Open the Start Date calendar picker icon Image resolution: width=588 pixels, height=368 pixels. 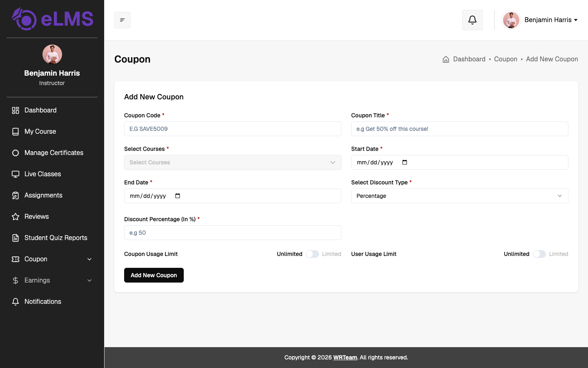405,162
